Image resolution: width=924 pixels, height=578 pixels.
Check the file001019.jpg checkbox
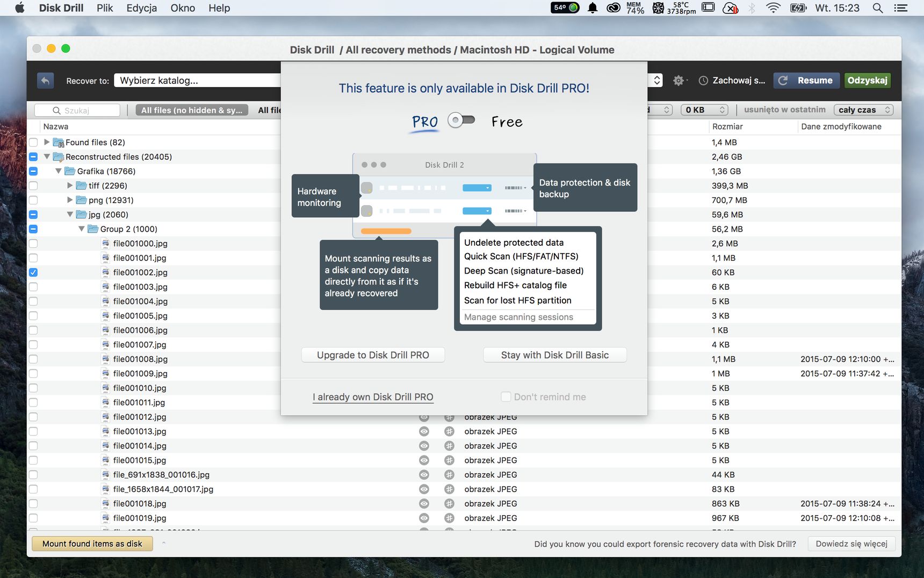click(x=33, y=518)
